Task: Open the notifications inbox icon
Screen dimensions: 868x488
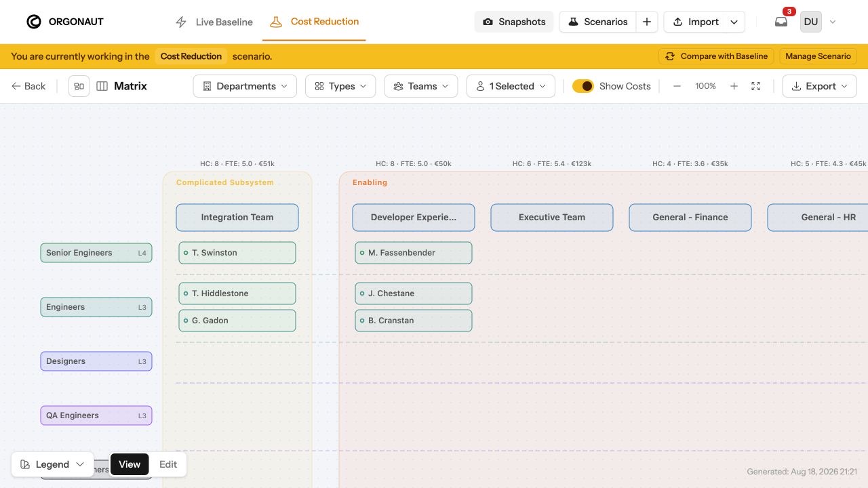Action: (781, 22)
